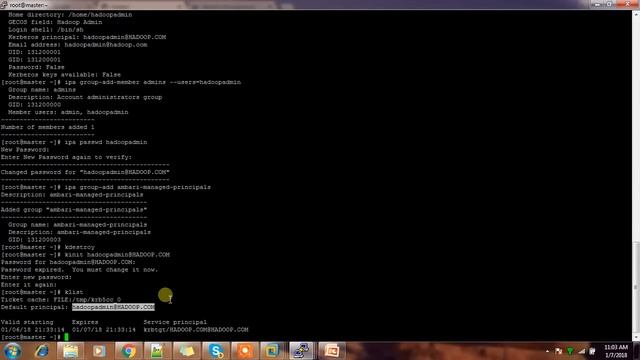The height and width of the screenshot is (360, 640).
Task: Click 'Changed password for' confirmation line
Action: (x=85, y=172)
